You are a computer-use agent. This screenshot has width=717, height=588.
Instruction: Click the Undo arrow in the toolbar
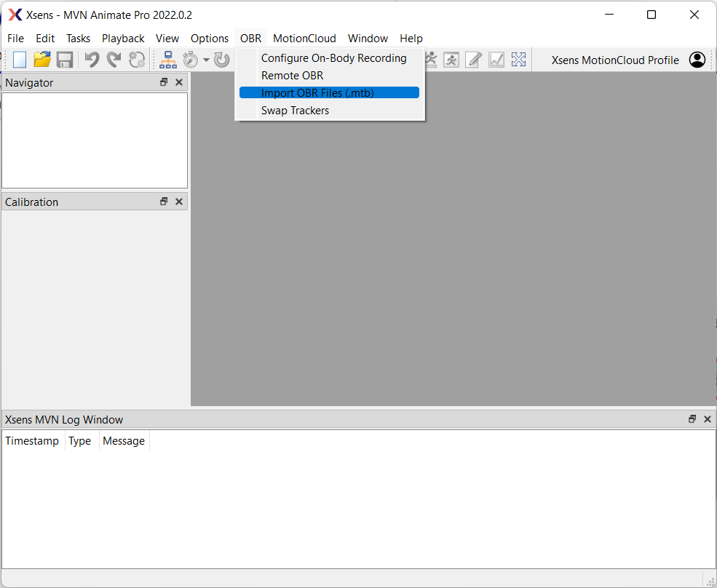[92, 60]
